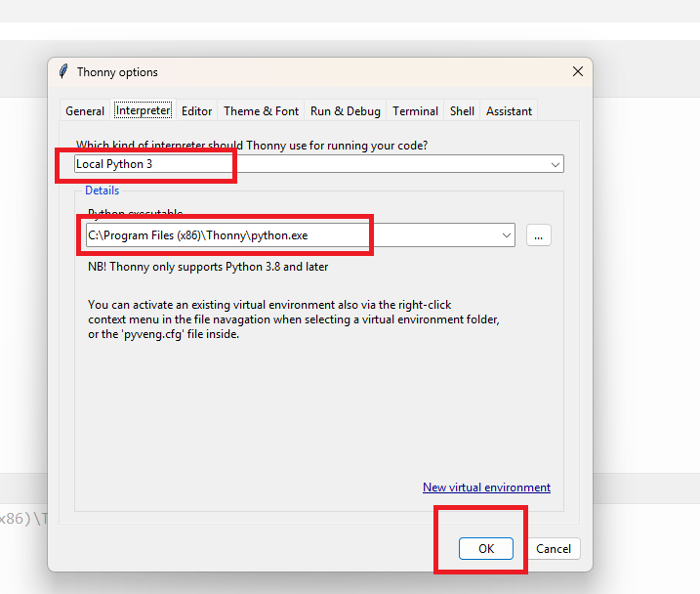
Task: Open the New virtual environment link
Action: point(486,488)
